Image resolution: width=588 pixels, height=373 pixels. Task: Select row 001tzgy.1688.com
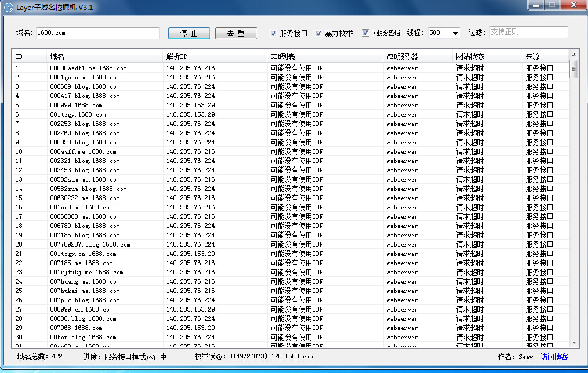pyautogui.click(x=291, y=114)
